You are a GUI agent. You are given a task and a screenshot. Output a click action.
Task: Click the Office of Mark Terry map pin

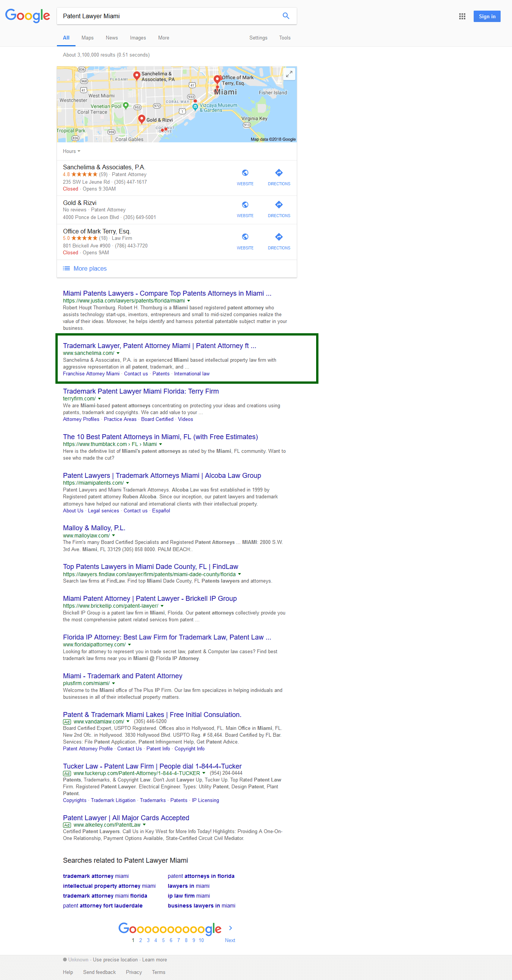[217, 80]
